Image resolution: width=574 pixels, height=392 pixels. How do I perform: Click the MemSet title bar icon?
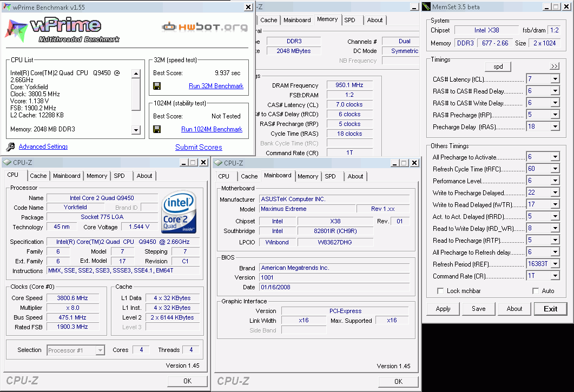coord(426,7)
